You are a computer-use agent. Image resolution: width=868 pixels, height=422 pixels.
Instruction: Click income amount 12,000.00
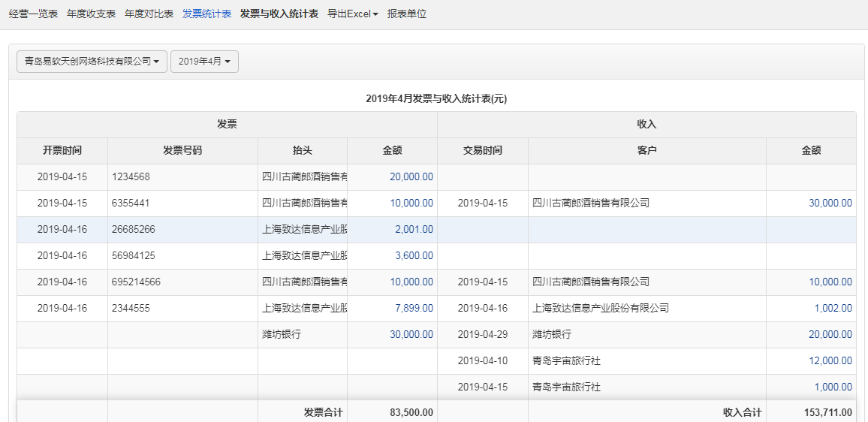coord(830,361)
